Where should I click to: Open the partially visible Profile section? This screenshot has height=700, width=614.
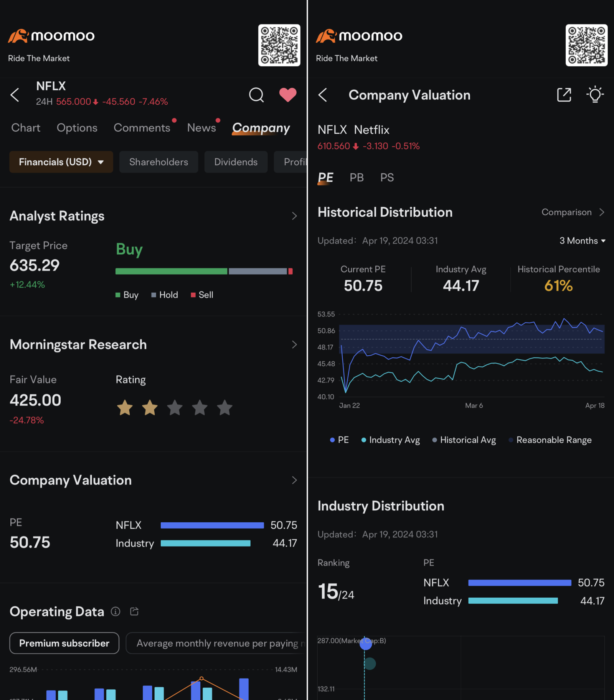click(x=291, y=162)
